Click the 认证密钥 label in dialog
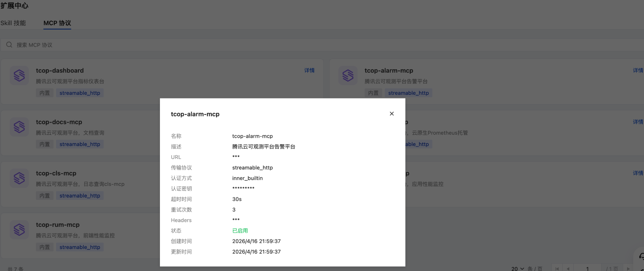This screenshot has width=644, height=271. [x=181, y=188]
